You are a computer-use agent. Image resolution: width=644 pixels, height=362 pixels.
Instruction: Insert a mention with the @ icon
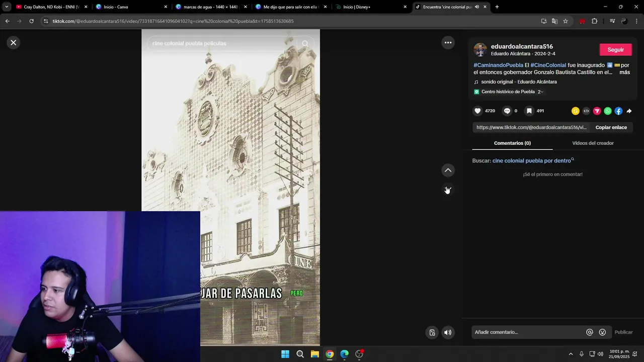coord(590,332)
